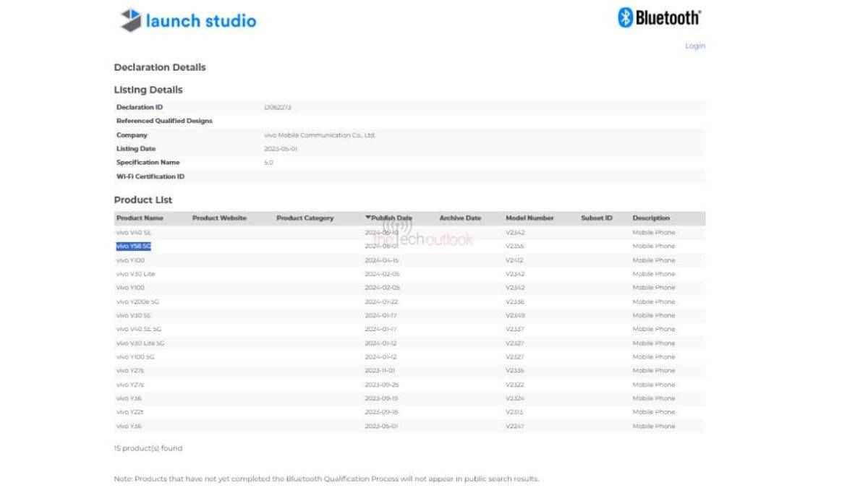Click the Referenced Qualified Designs label

point(164,121)
